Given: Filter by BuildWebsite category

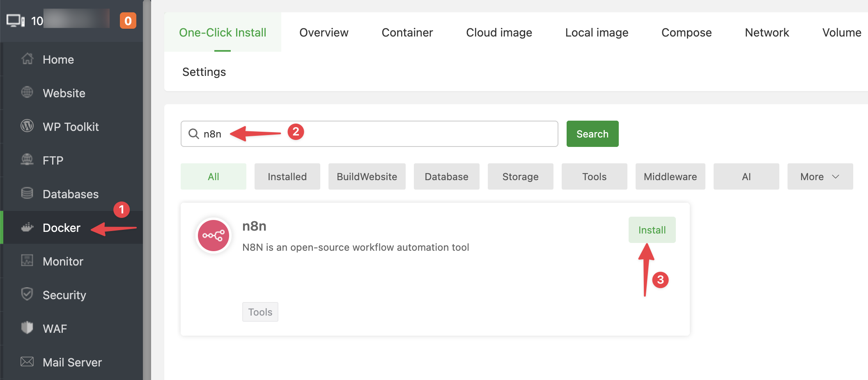Looking at the screenshot, I should pyautogui.click(x=367, y=176).
